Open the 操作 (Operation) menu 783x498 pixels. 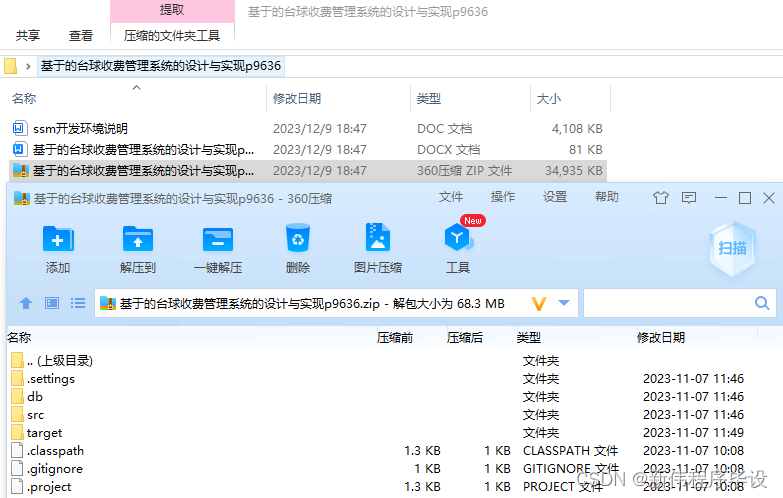point(503,197)
